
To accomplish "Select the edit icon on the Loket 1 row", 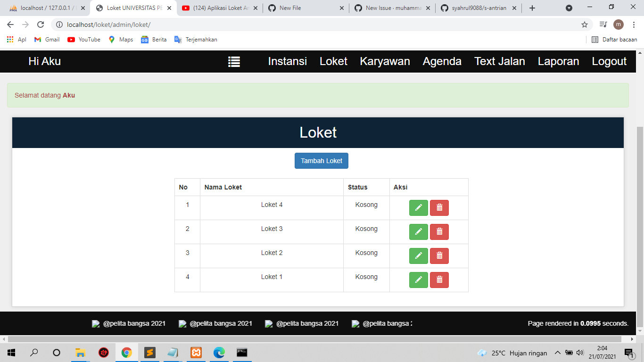I will tap(418, 280).
